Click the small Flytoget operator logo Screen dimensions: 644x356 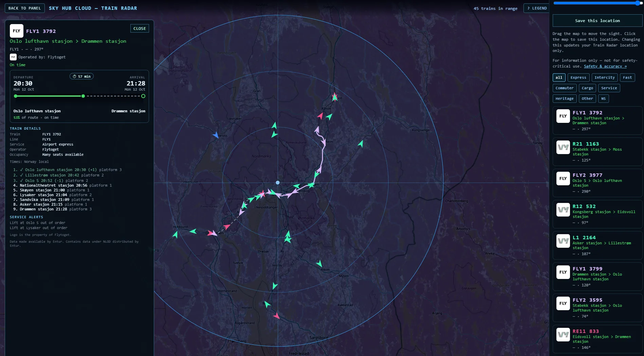13,57
